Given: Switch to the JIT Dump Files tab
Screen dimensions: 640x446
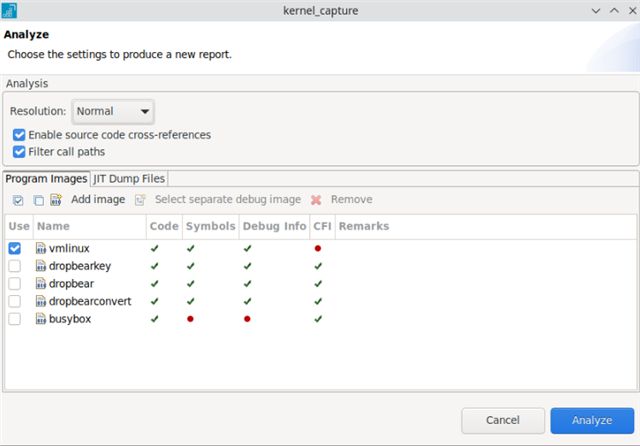Looking at the screenshot, I should click(129, 179).
